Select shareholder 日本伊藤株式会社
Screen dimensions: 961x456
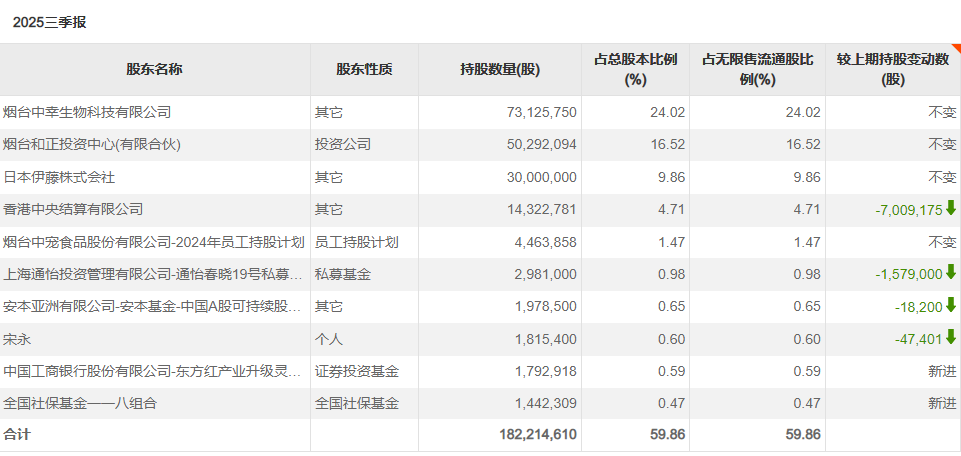pos(59,178)
